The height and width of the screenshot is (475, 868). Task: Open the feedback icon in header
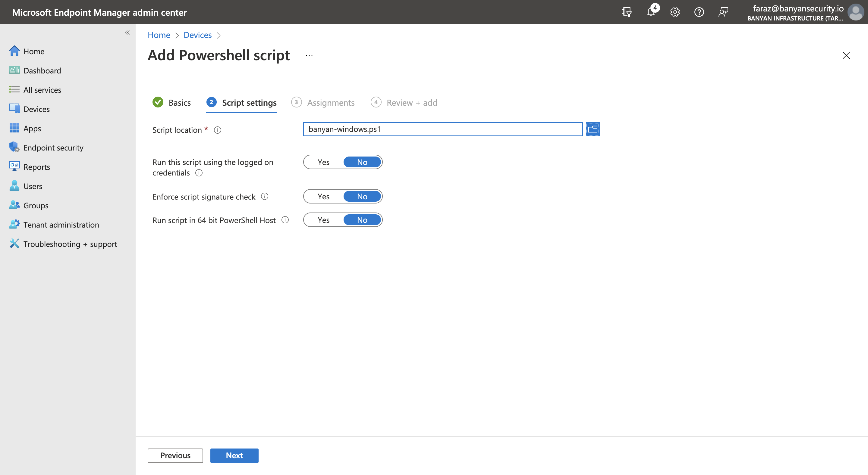pos(723,12)
